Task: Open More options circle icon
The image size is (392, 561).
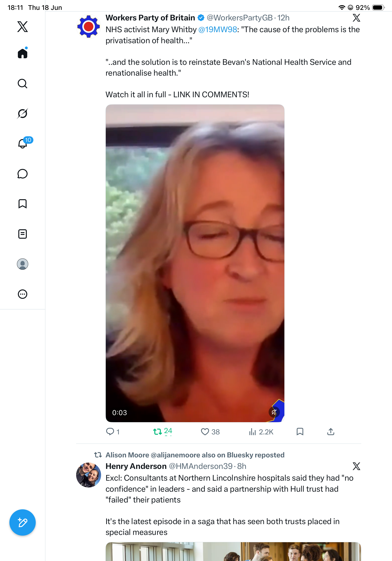Action: [x=23, y=294]
